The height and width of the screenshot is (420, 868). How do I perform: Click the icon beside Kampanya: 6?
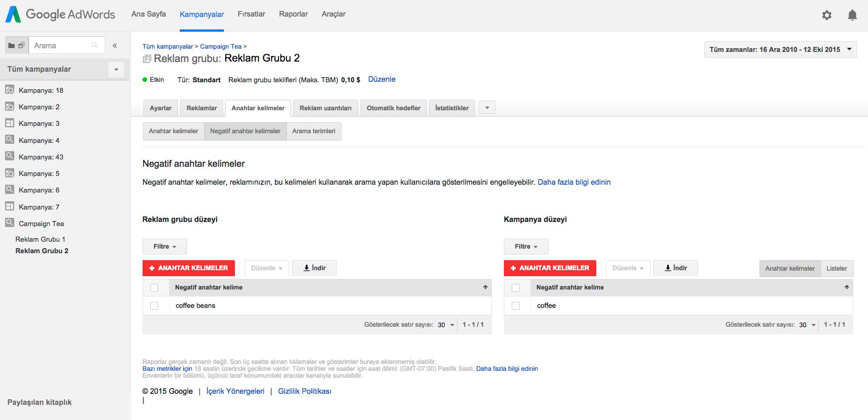10,190
